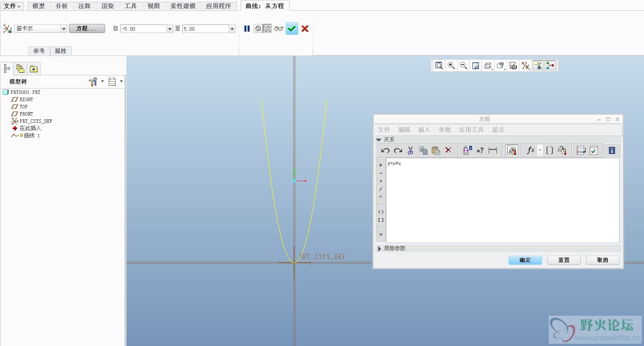Image resolution: width=644 pixels, height=346 pixels.
Task: Click the Refit view icon
Action: [x=439, y=66]
